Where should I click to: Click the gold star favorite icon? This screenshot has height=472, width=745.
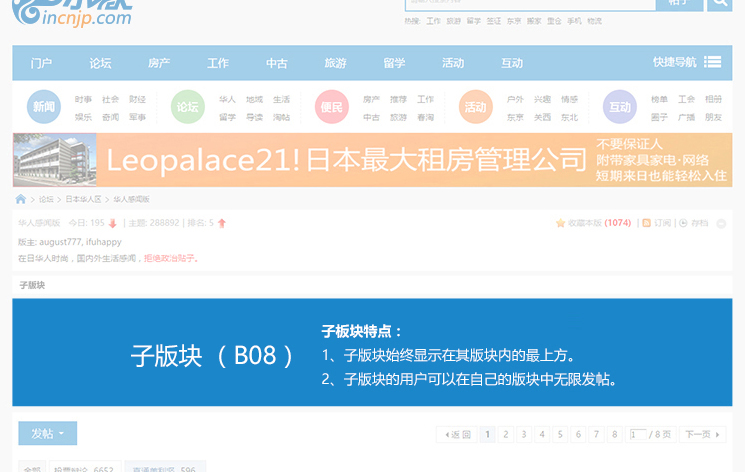point(560,223)
